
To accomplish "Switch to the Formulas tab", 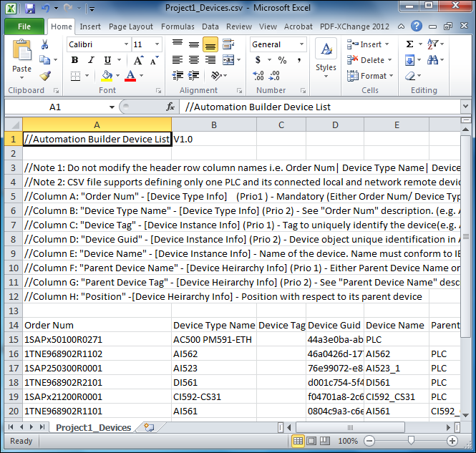I will click(x=178, y=26).
